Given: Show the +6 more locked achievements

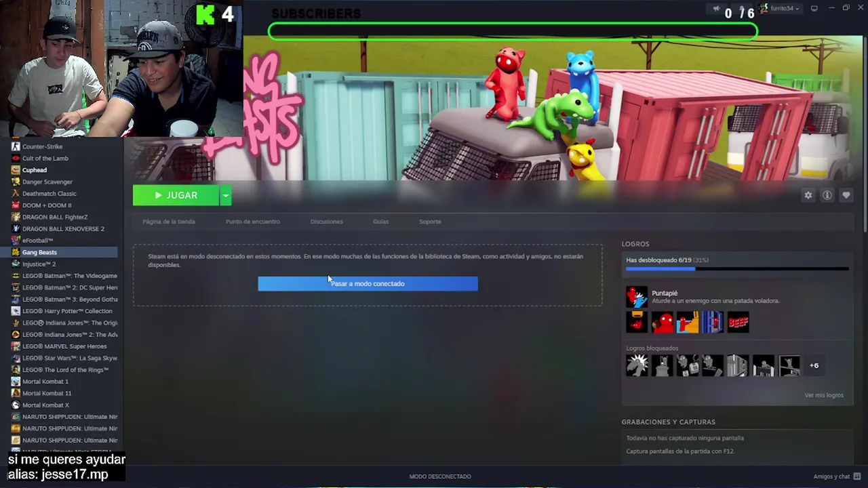Looking at the screenshot, I should 814,366.
